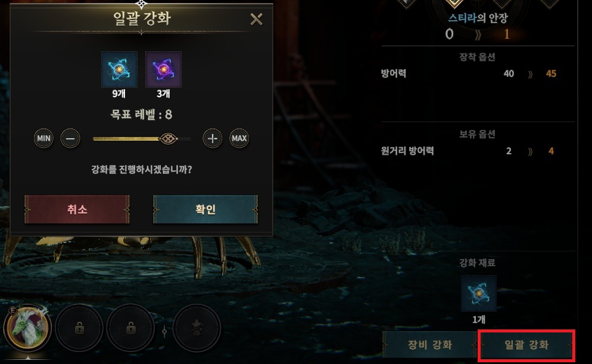The height and width of the screenshot is (364, 592).
Task: Click the enhancement material orb under 강화 재료
Action: pos(479,293)
